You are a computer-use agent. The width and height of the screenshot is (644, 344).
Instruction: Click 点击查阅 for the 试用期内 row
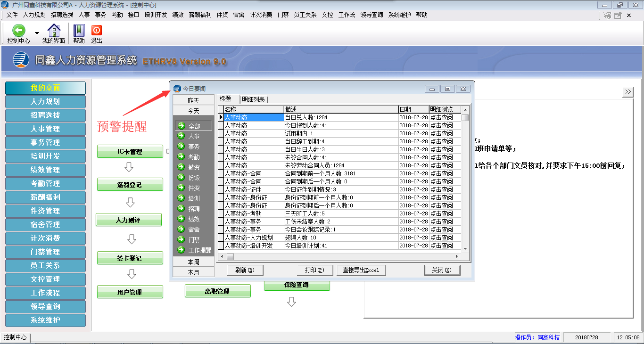click(441, 133)
